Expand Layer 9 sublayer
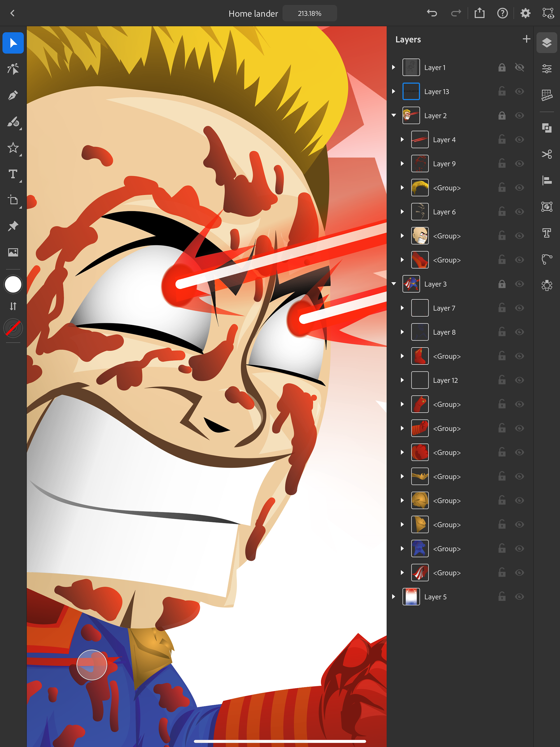Screen dimensions: 560x747 pyautogui.click(x=402, y=164)
